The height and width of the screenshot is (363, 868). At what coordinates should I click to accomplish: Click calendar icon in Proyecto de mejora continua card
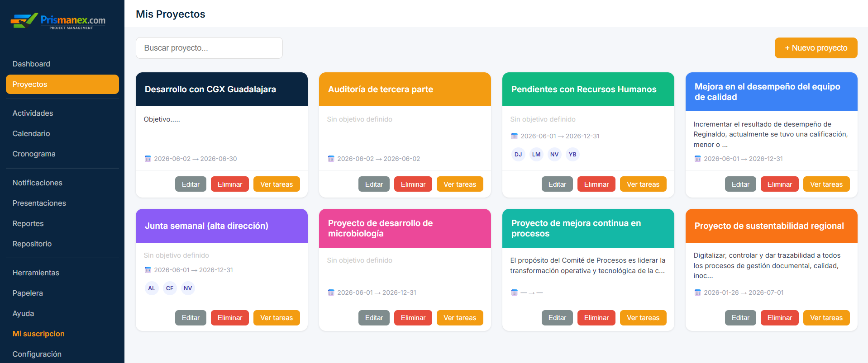click(514, 292)
